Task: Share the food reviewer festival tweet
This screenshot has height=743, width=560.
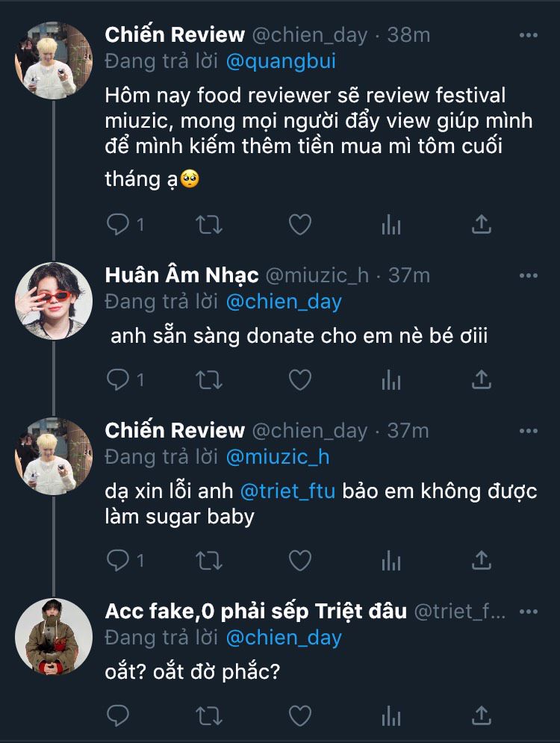Action: pyautogui.click(x=482, y=224)
